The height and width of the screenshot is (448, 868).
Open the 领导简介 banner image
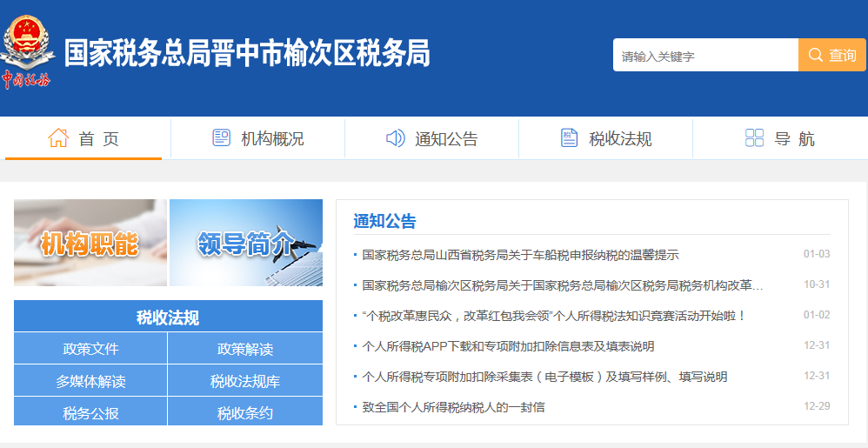(246, 243)
